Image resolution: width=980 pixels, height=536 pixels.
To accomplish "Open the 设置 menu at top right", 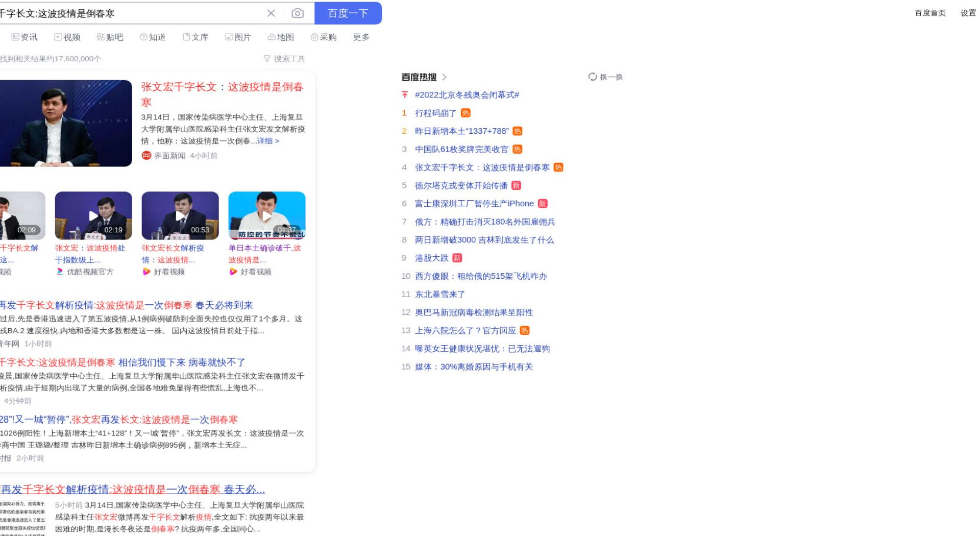I will coord(968,13).
